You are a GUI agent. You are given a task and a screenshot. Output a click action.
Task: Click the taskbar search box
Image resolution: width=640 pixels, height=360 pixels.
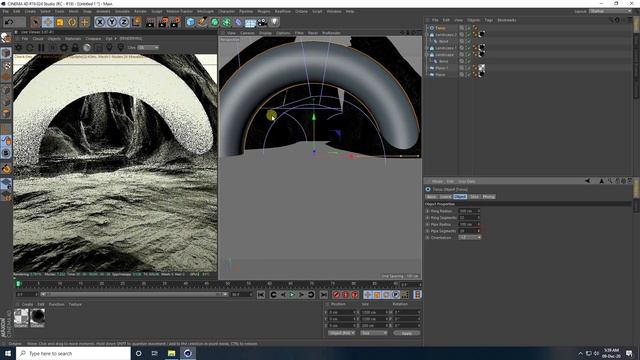pos(73,353)
